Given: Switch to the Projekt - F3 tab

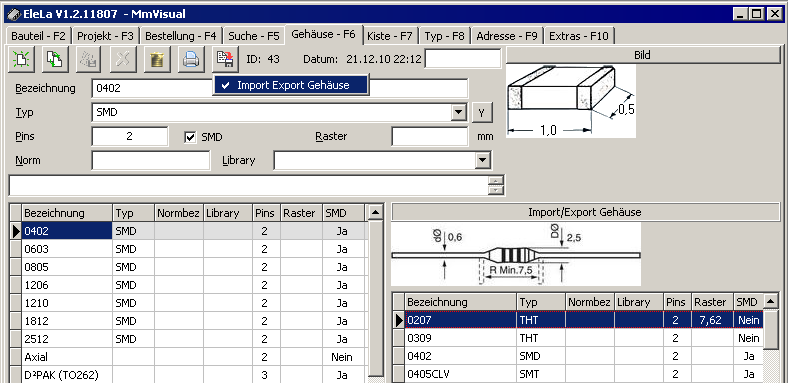Looking at the screenshot, I should (106, 36).
